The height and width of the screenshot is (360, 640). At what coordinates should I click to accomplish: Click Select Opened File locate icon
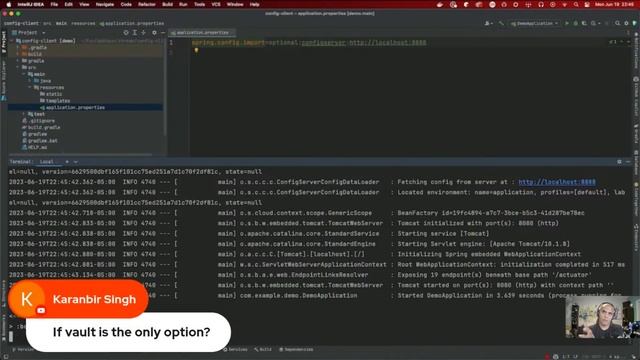click(126, 33)
